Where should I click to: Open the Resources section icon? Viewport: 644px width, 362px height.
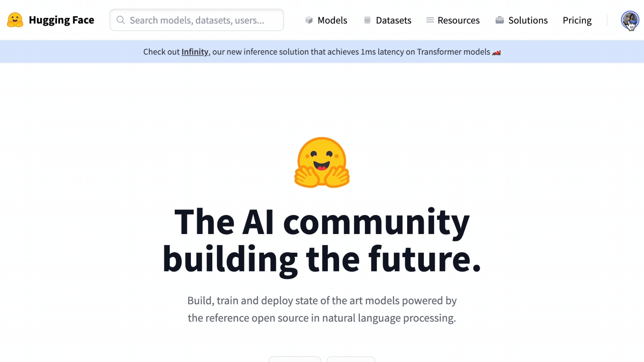tap(429, 20)
